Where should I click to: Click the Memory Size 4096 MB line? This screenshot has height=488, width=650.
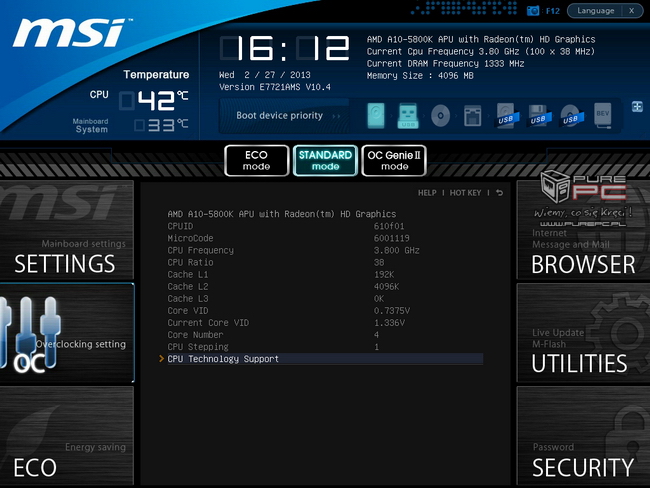pos(420,75)
